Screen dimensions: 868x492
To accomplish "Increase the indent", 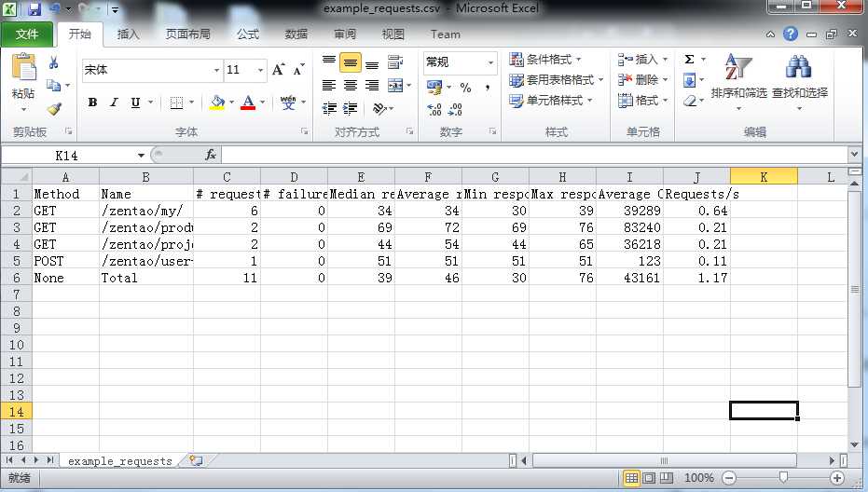I will (x=350, y=108).
